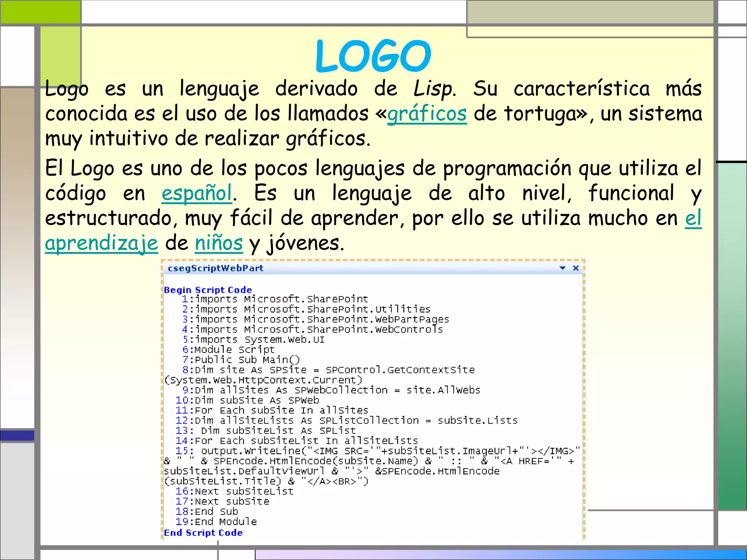Image resolution: width=747 pixels, height=560 pixels.
Task: Click line 7 'Public Sub Main()'
Action: tap(241, 360)
